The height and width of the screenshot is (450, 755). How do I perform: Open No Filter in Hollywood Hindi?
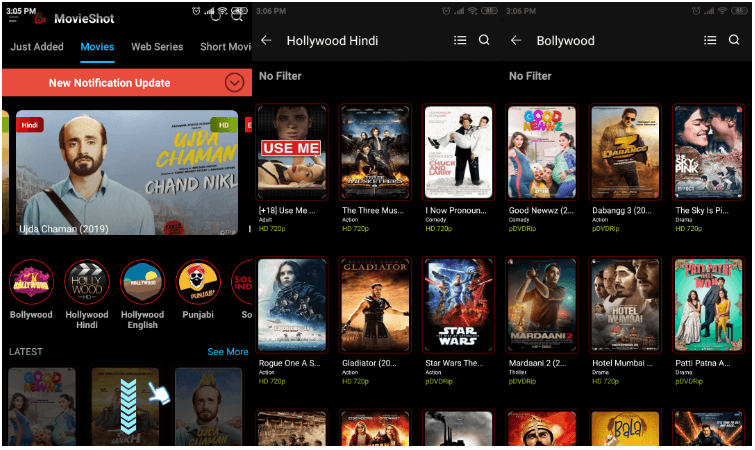[280, 76]
